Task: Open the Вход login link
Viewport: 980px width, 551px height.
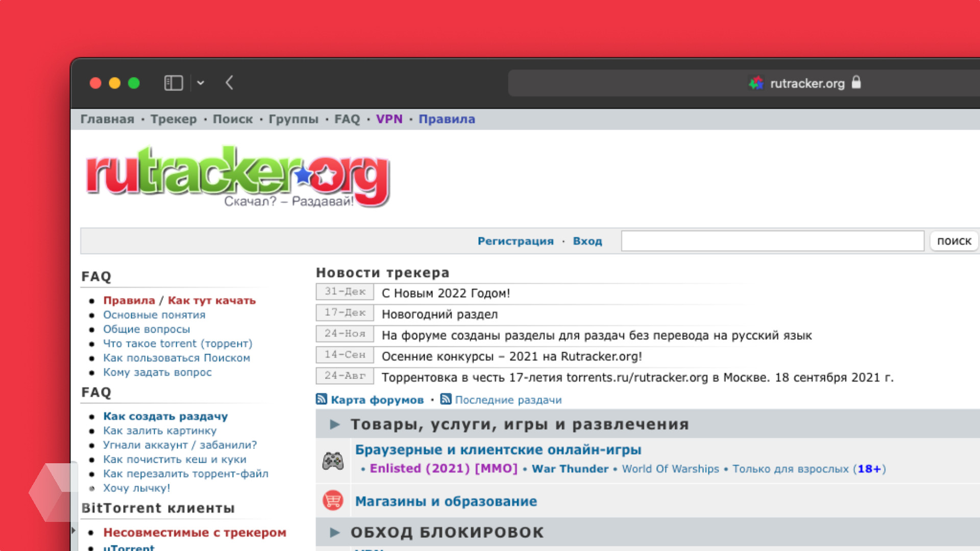Action: tap(587, 241)
